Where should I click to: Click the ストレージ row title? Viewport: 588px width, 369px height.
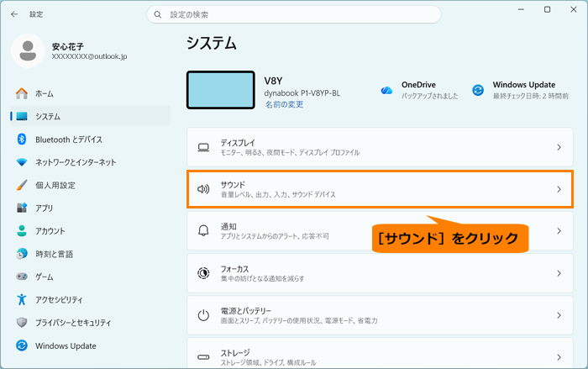235,353
